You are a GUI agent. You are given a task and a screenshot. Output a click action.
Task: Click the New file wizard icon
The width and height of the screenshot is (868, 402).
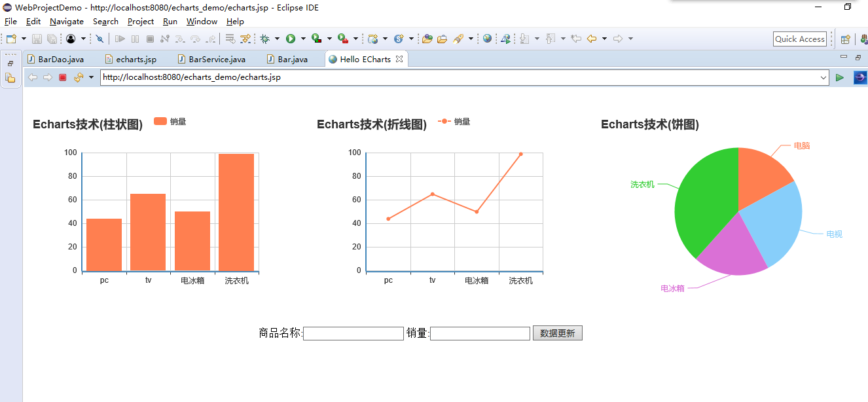[x=11, y=39]
